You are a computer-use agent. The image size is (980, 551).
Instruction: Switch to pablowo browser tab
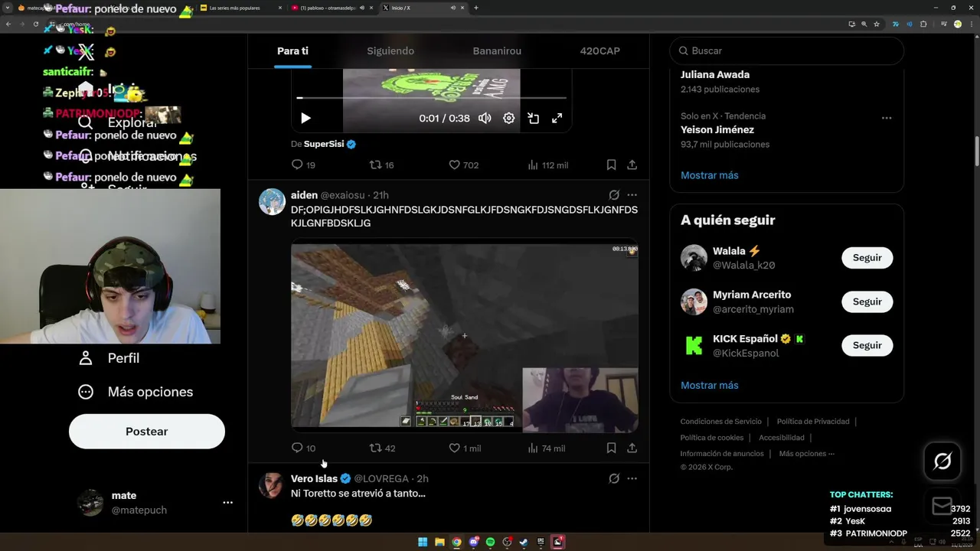[333, 8]
